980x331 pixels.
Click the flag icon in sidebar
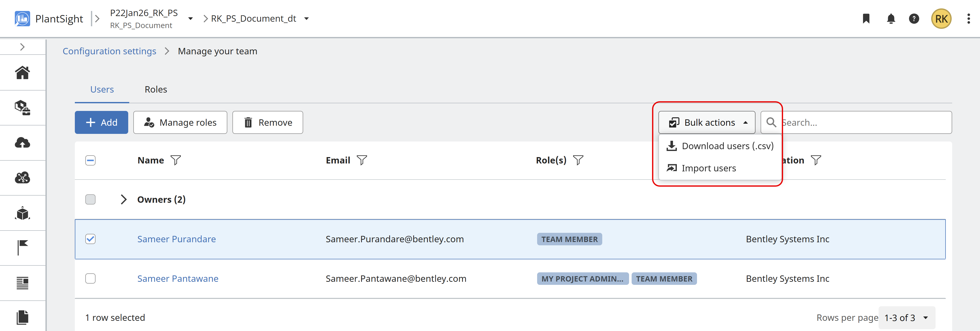click(22, 248)
